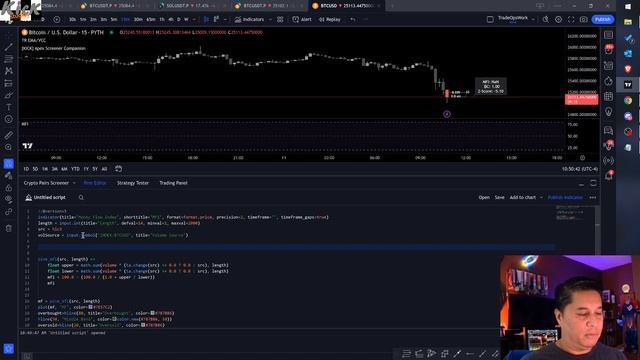The width and height of the screenshot is (640, 360).
Task: Click the red current price label
Action: (x=582, y=99)
